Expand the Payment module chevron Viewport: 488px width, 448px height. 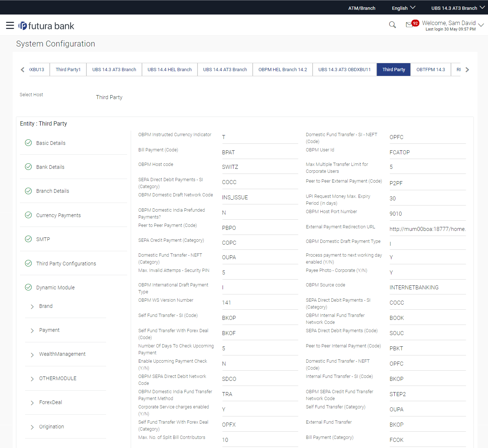32,330
